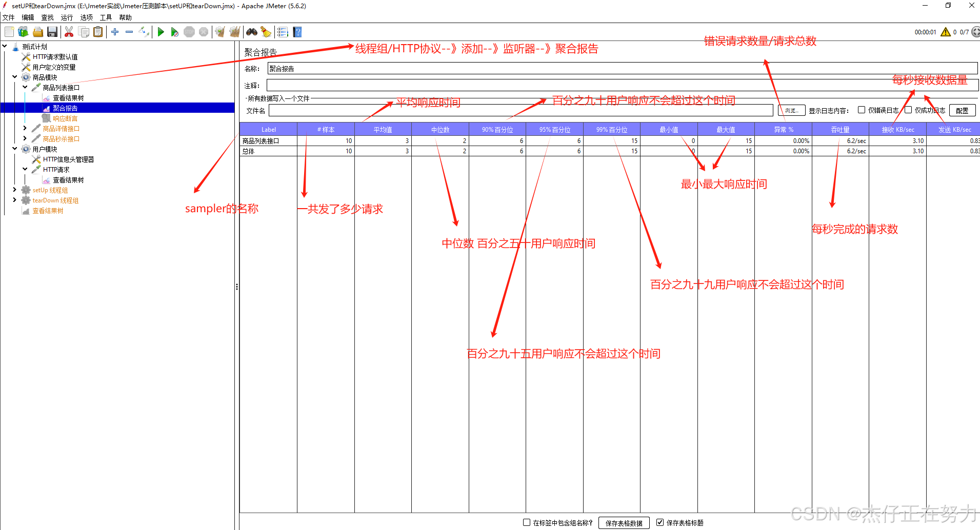Click the Copy icon in toolbar
The image size is (980, 530).
84,32
